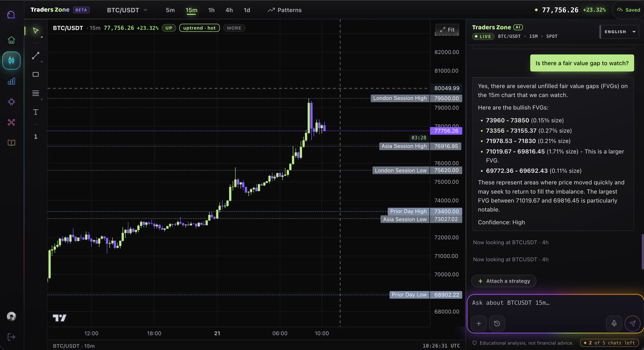644x350 pixels.
Task: Click the TradingView logo on chart
Action: [x=59, y=318]
